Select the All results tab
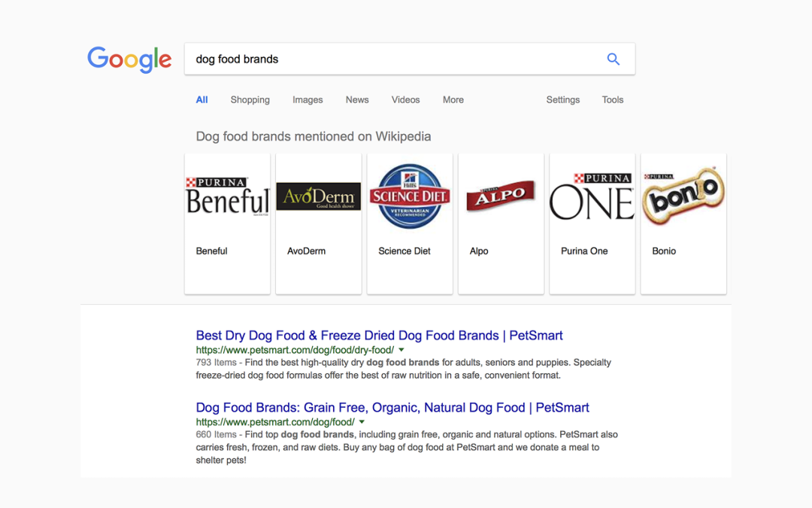812x508 pixels. pos(202,99)
